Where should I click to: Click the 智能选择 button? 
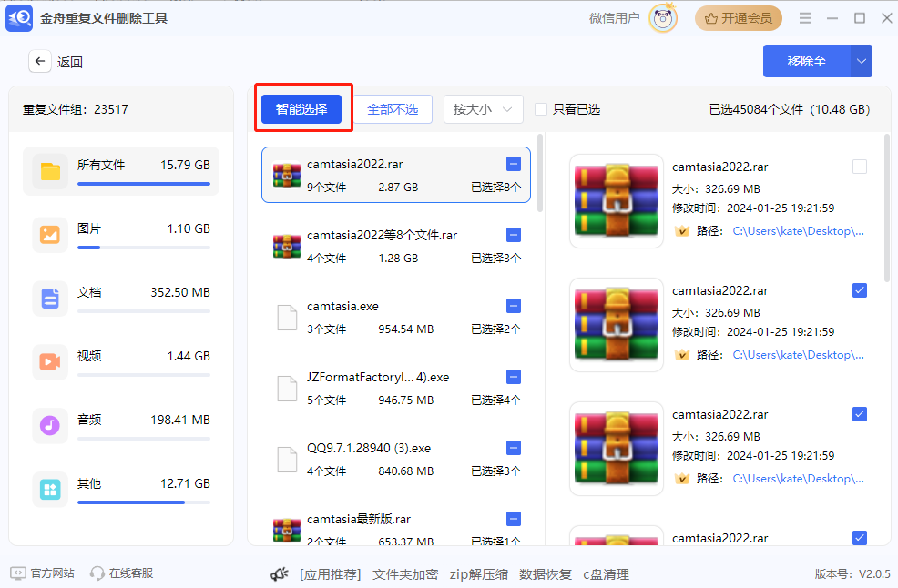(x=301, y=109)
